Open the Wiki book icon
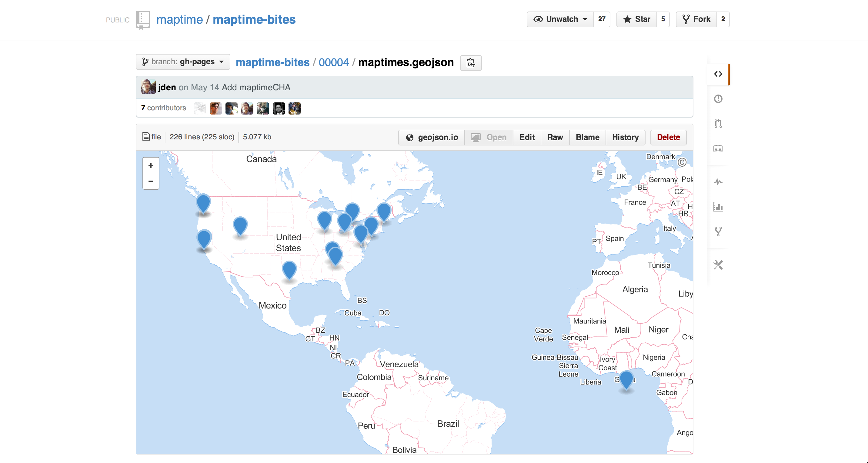 718,148
